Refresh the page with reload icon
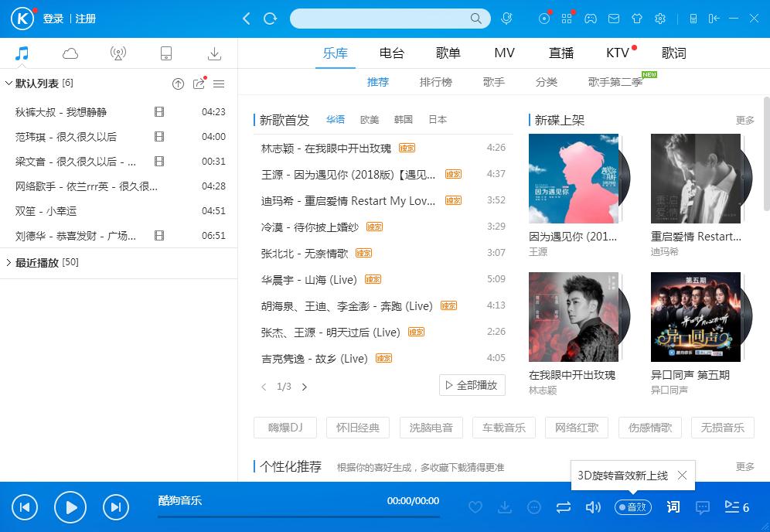 270,19
